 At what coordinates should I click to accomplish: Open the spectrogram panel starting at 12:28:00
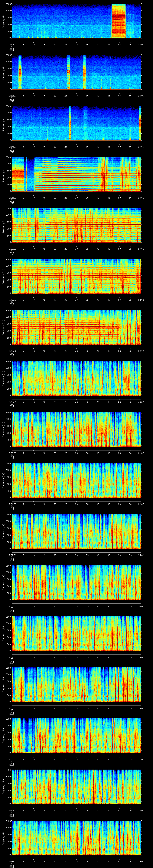click(x=77, y=327)
